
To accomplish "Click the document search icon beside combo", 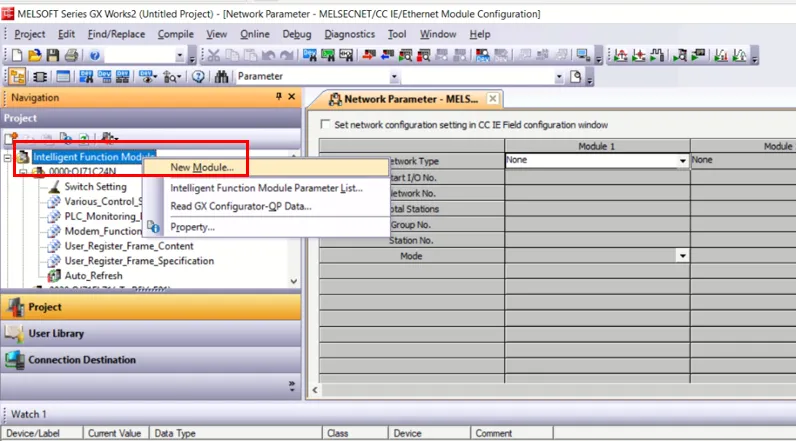I will pos(576,77).
